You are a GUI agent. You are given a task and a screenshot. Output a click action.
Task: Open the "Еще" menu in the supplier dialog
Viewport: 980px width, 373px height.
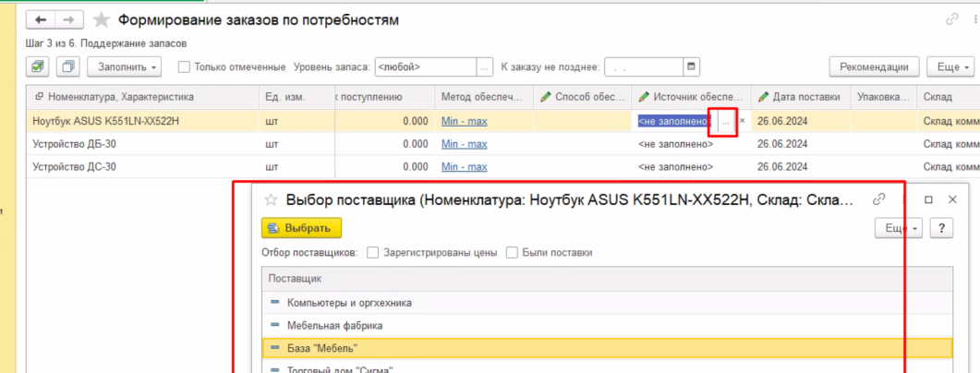point(898,228)
